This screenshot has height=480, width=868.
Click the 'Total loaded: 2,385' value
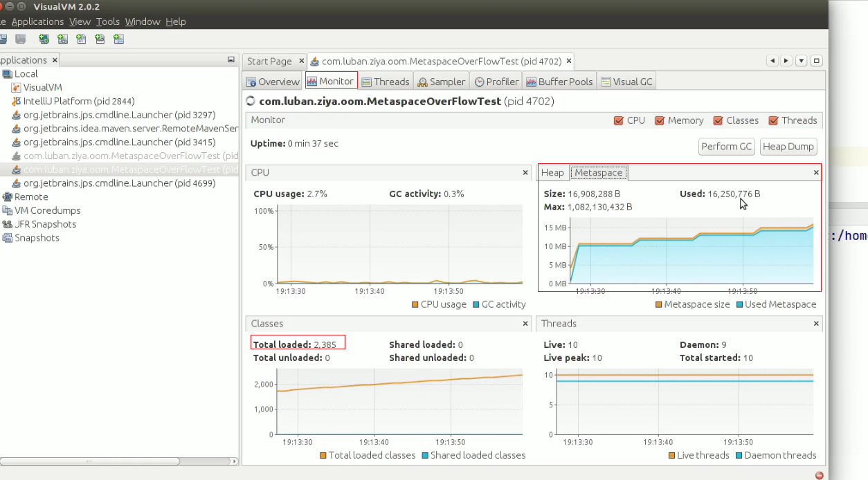(295, 344)
